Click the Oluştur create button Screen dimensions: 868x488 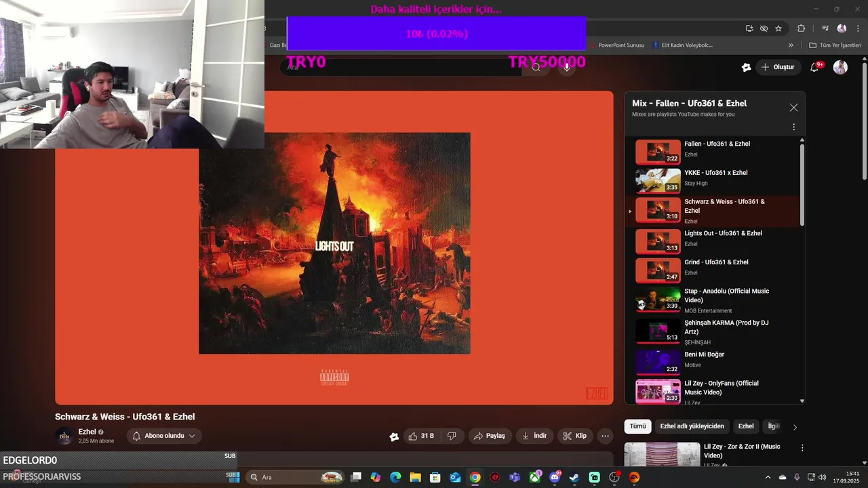pyautogui.click(x=778, y=67)
